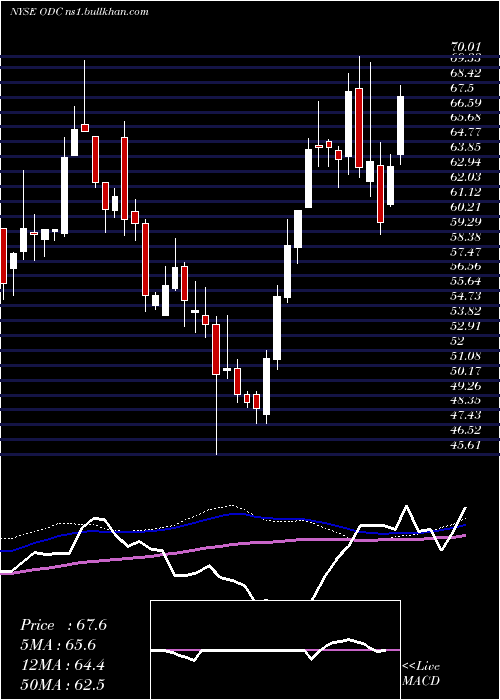Click the Price : 67.6 readout
Viewport: 500px width, 700px height.
(64, 625)
